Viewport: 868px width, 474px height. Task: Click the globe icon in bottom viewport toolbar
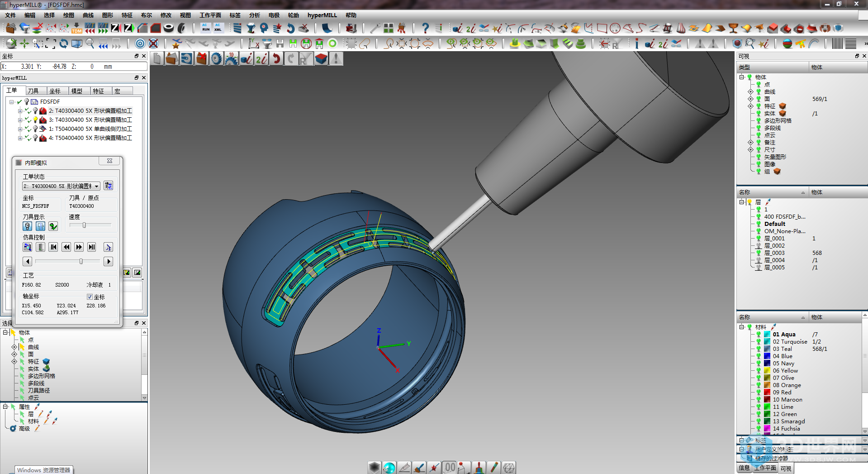click(x=389, y=467)
